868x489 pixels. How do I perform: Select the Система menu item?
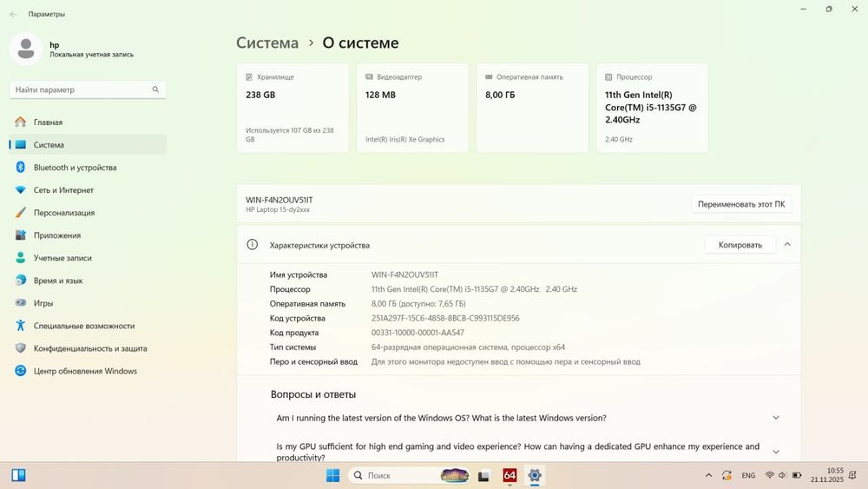(88, 144)
